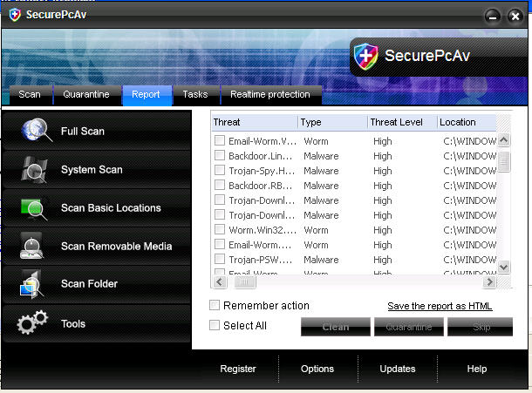The height and width of the screenshot is (393, 532).
Task: Check the Trojan-Spy.H... threat checkbox
Action: (220, 170)
